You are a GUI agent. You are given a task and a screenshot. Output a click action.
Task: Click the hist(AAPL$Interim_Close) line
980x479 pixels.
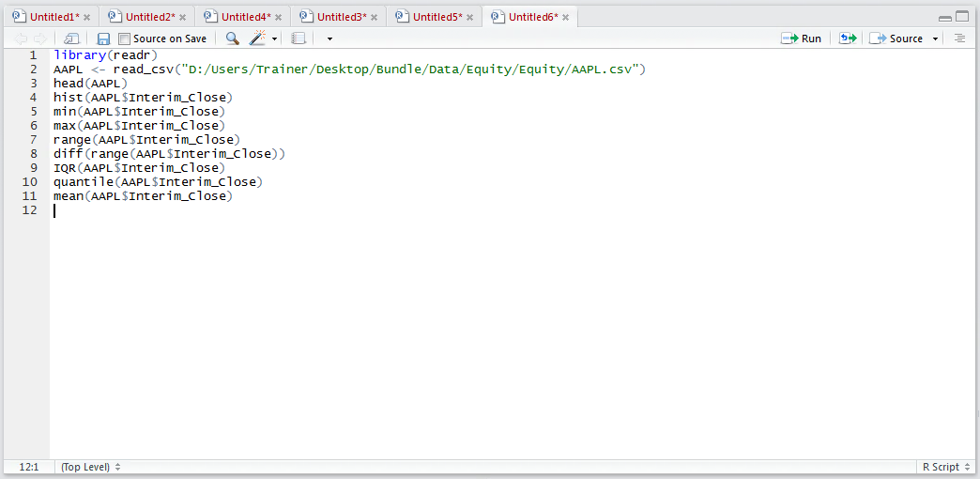pyautogui.click(x=143, y=98)
